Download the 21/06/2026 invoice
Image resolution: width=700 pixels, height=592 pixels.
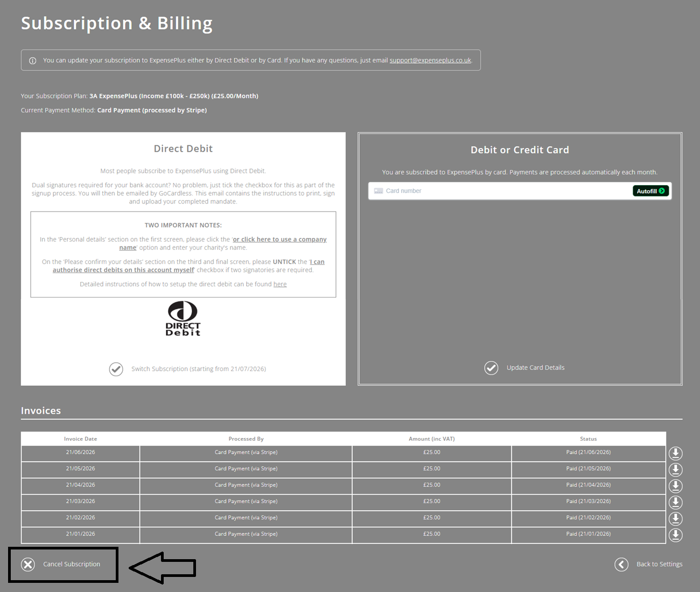675,453
